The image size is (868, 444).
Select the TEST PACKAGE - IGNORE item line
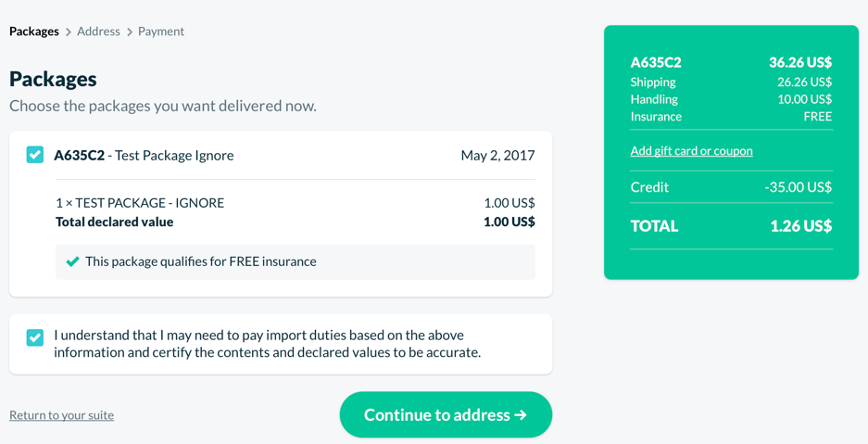140,202
